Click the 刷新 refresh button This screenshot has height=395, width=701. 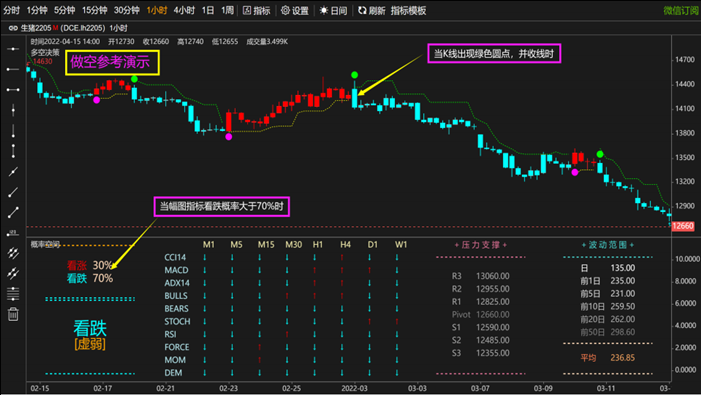coord(372,10)
